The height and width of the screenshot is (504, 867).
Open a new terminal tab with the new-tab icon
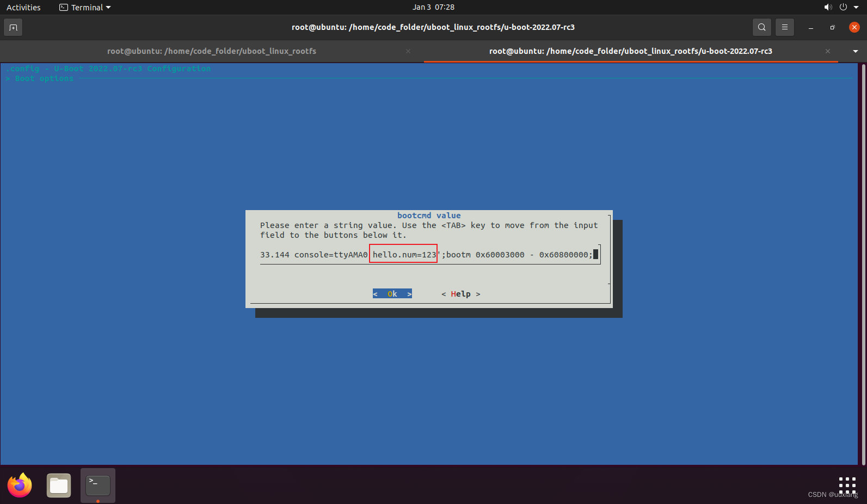[x=13, y=27]
